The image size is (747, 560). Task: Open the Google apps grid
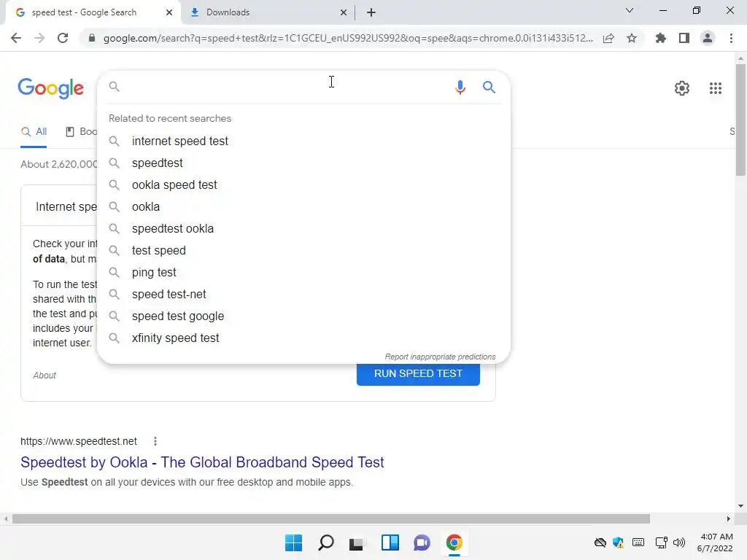716,88
